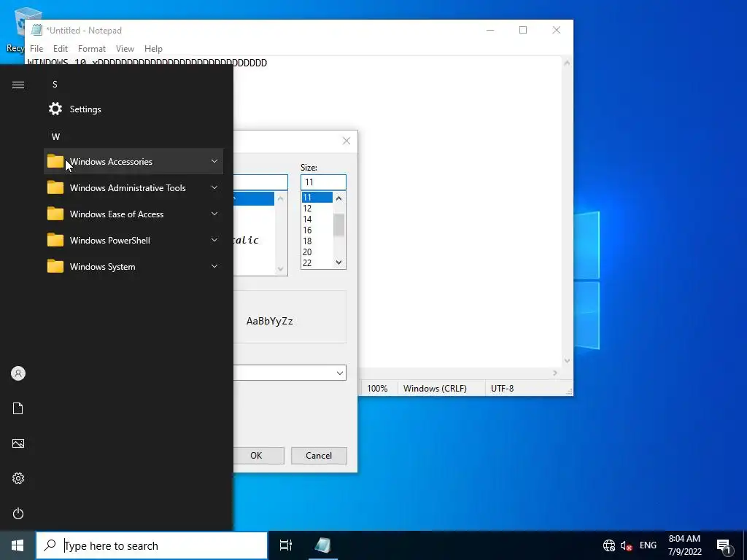
Task: Click the ENG language indicator
Action: click(648, 545)
